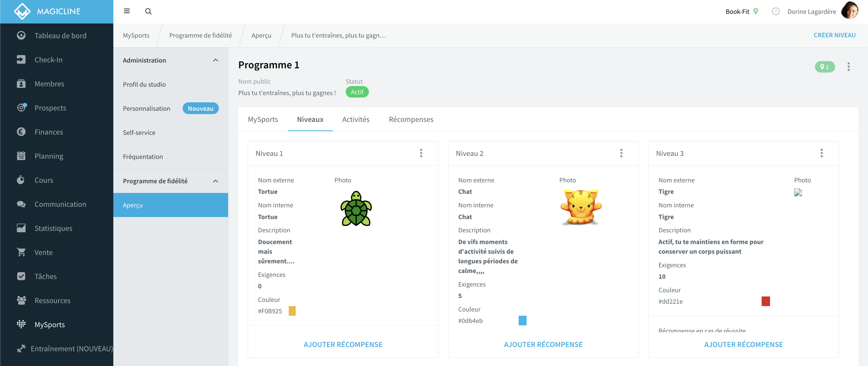Click AJOUTER RÉCOMPENSE under Niveau 2

tap(543, 344)
